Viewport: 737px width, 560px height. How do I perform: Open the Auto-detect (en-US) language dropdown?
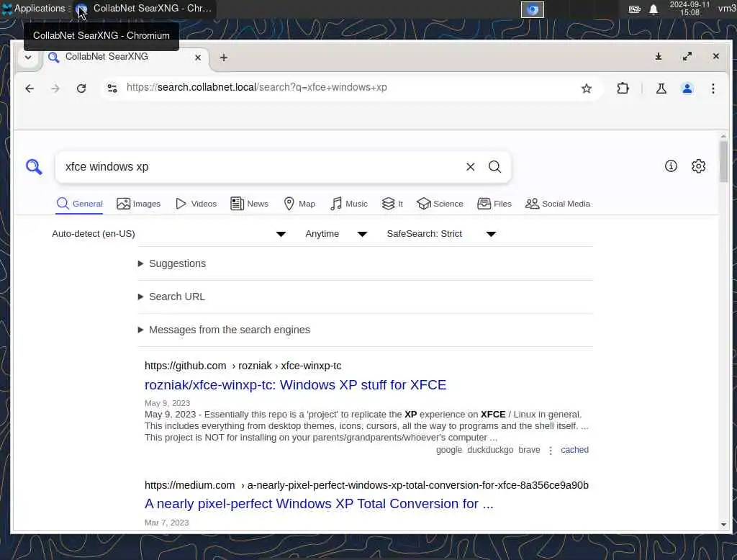(168, 234)
